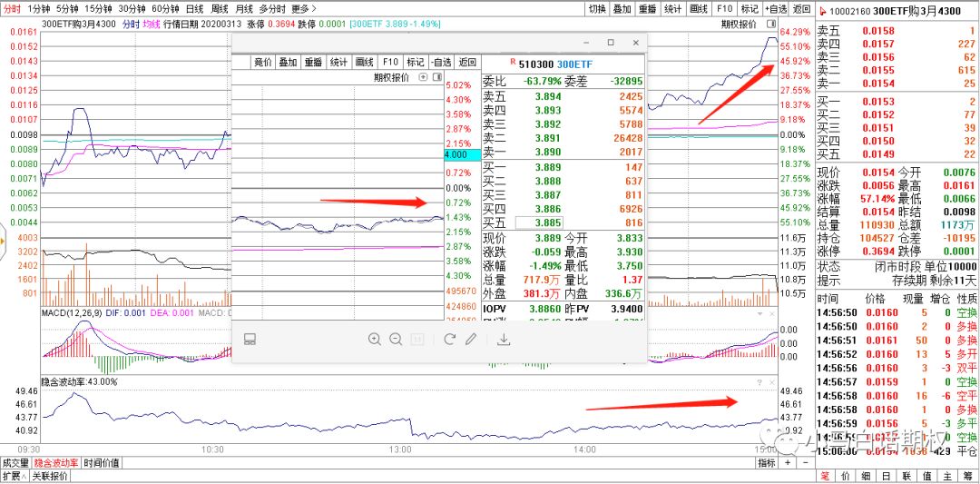This screenshot has height=484, width=980.
Task: Click the 1:1 actual size icon
Action: 417,340
